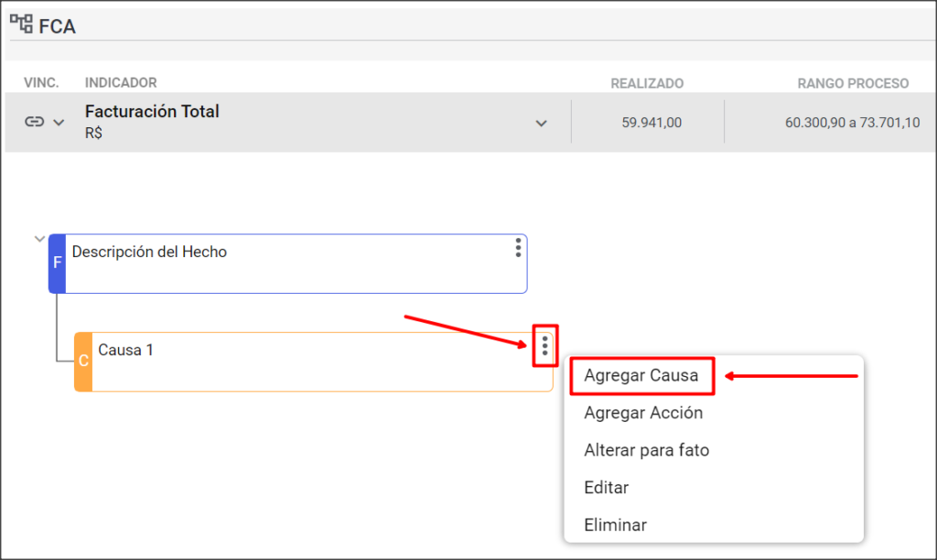Click the Descripción del Hecho text card
Viewport: 937px width, 560px height.
[x=288, y=264]
